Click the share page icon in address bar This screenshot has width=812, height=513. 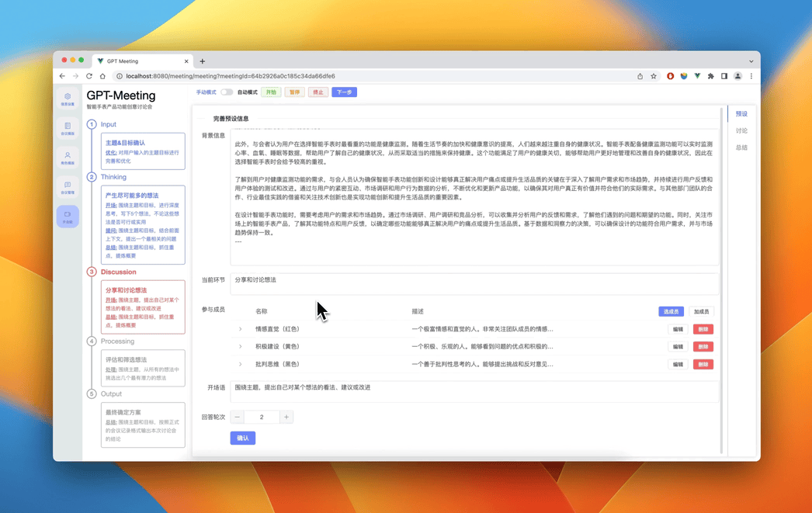click(640, 76)
